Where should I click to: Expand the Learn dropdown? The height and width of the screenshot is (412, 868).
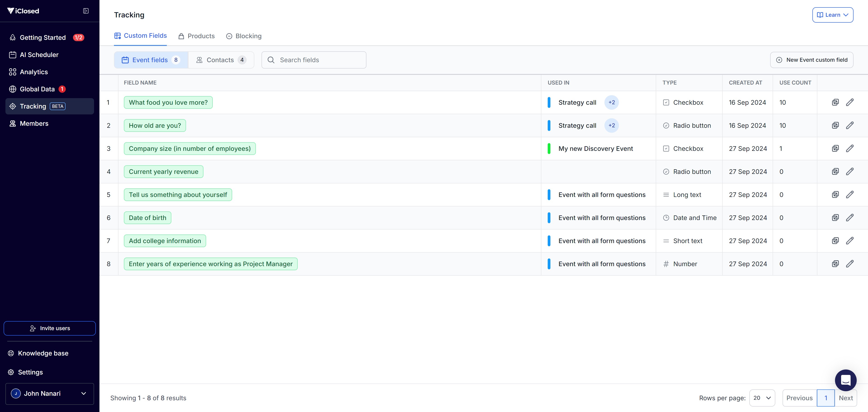click(x=832, y=15)
